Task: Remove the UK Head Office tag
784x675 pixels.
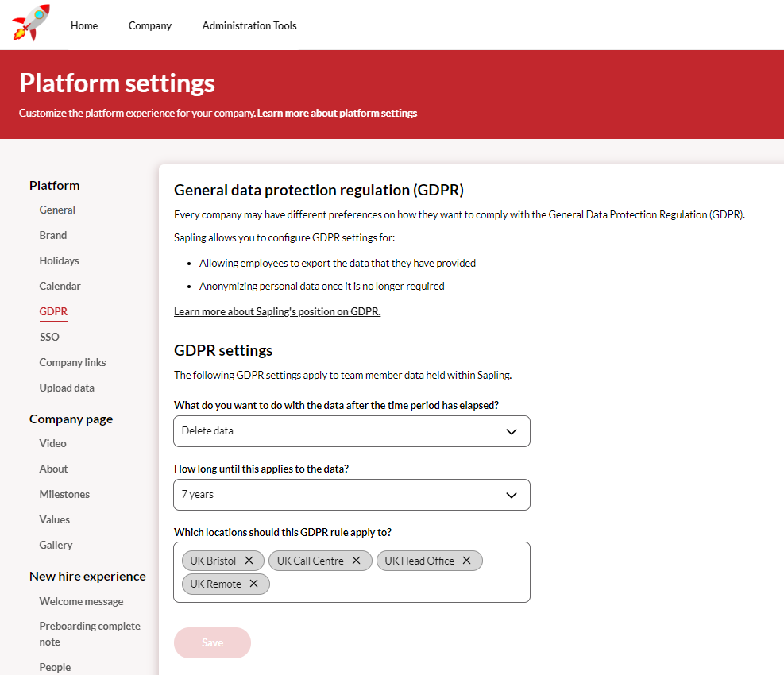Action: pos(467,561)
